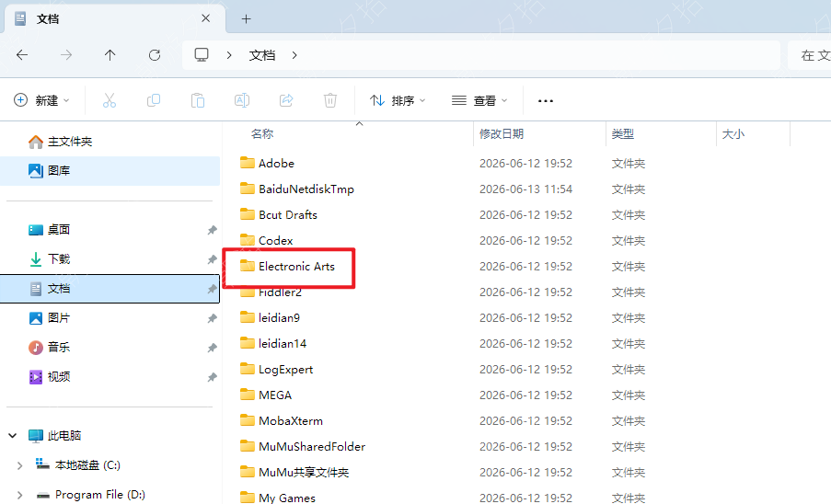
Task: Open the more options ellipsis menu
Action: coord(546,100)
